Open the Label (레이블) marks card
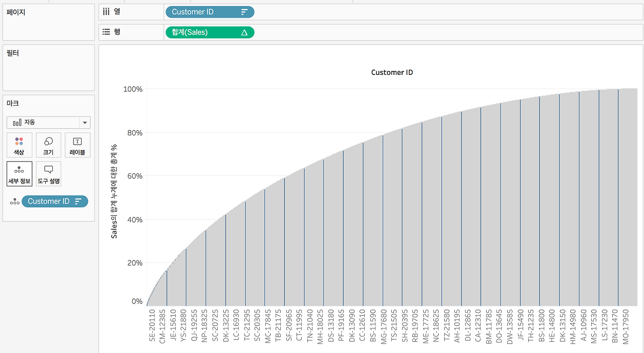 [78, 145]
